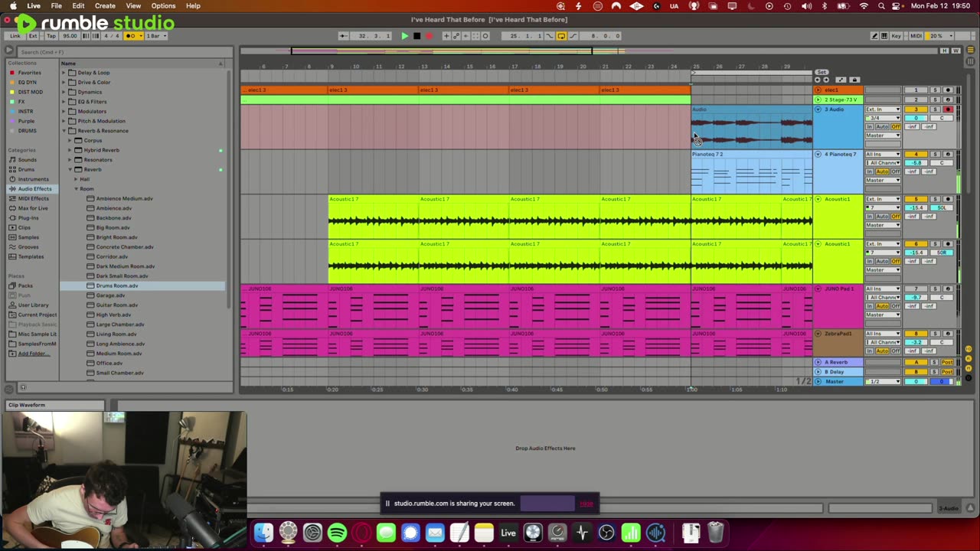Open 3 Audio Ext. In input dropdown
The image size is (980, 551).
(883, 109)
